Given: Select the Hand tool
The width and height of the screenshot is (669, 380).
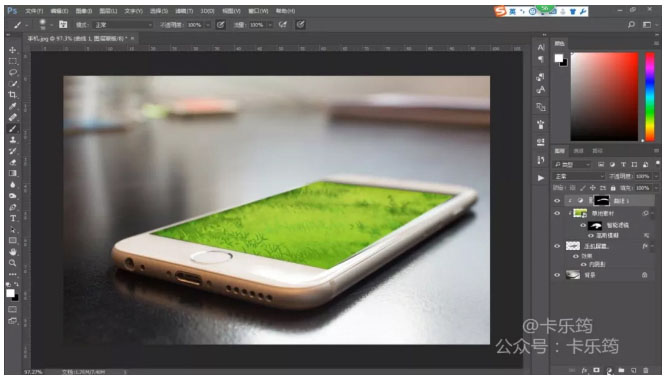Looking at the screenshot, I should (x=12, y=252).
